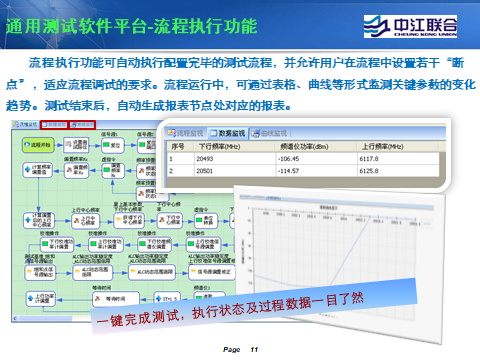Select the 上行校准功率计偏置 node
Screen dimensions: 480x360
106,245
